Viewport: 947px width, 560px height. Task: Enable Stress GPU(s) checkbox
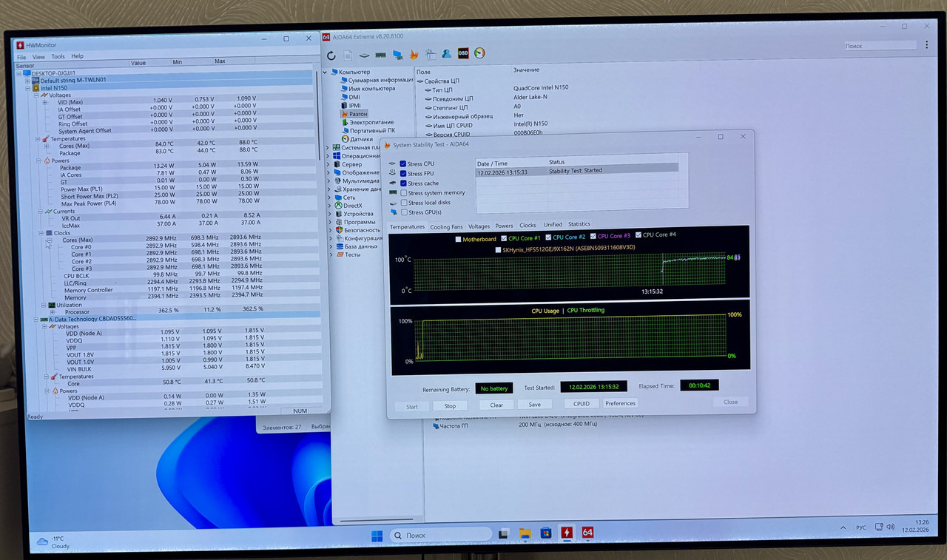click(x=403, y=212)
